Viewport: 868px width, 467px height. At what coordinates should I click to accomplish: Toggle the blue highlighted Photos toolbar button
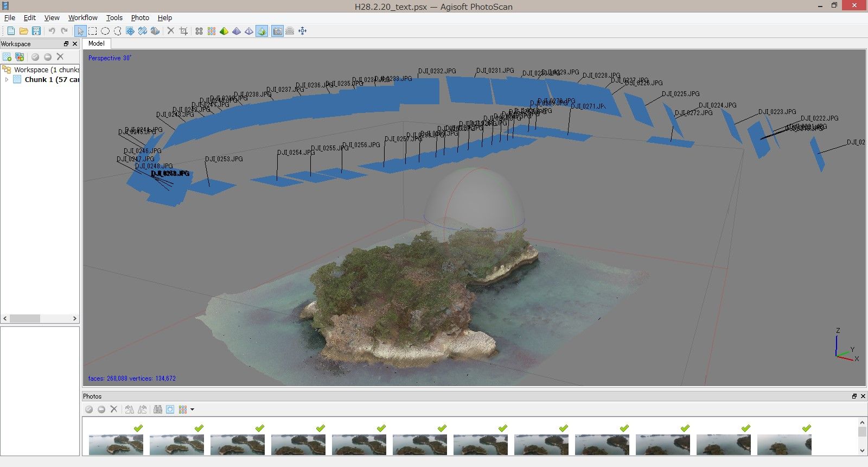(170, 409)
